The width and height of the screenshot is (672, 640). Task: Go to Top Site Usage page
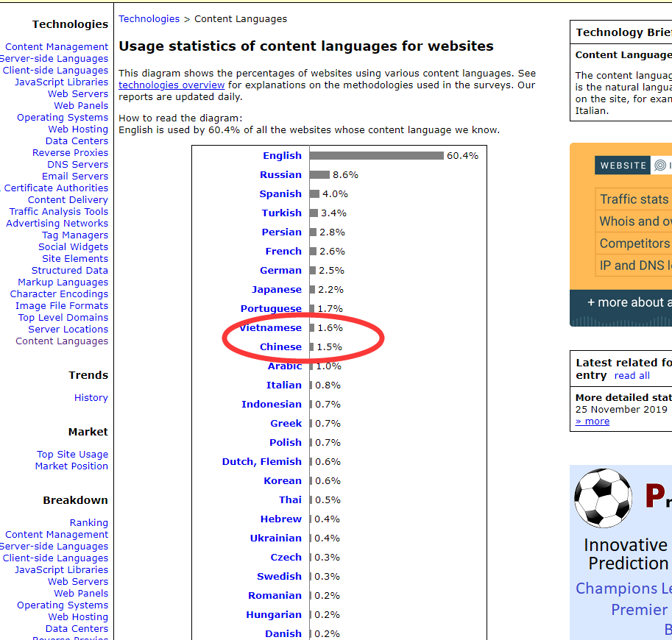pos(72,455)
